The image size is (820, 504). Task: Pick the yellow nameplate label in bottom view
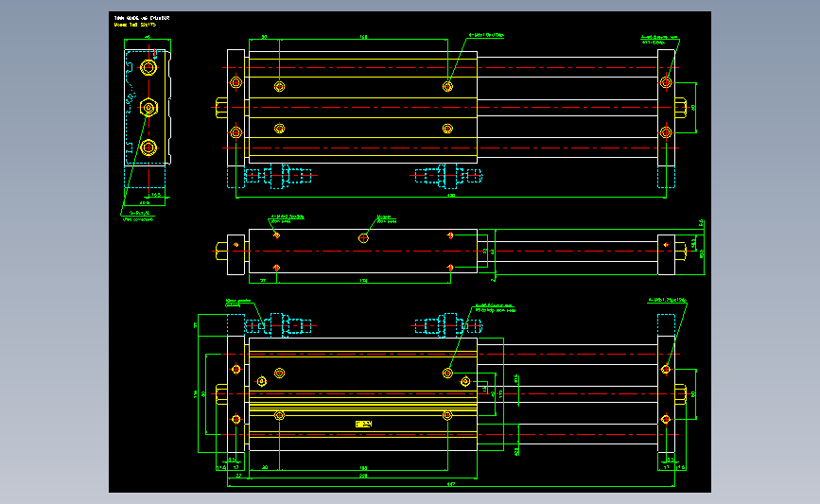coord(363,424)
